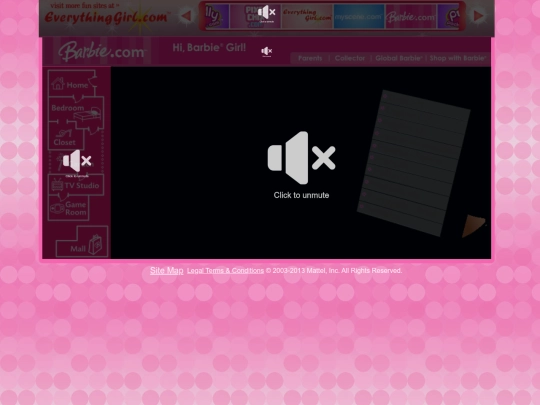
Task: Select myscene.com thumbnail in carousel
Action: pyautogui.click(x=359, y=16)
